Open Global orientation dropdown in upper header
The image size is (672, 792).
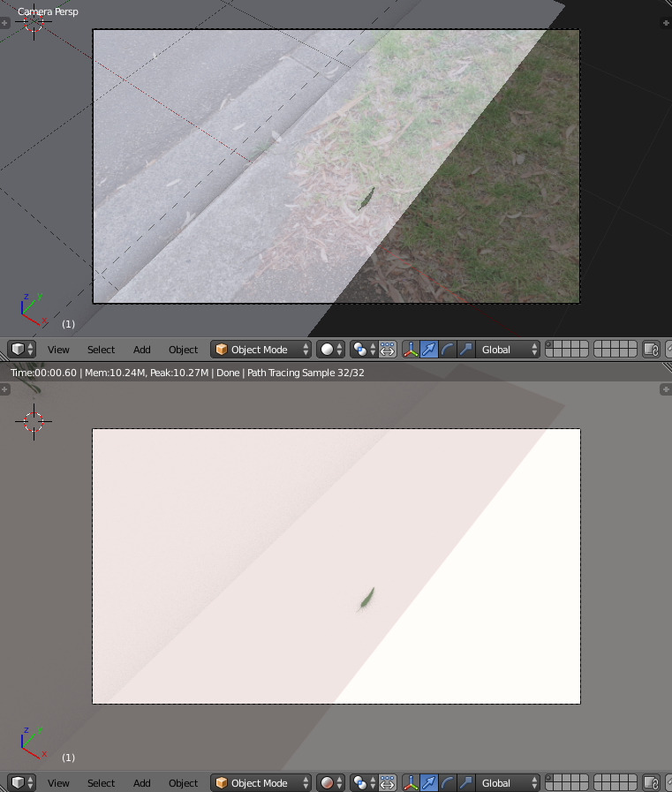pyautogui.click(x=508, y=350)
